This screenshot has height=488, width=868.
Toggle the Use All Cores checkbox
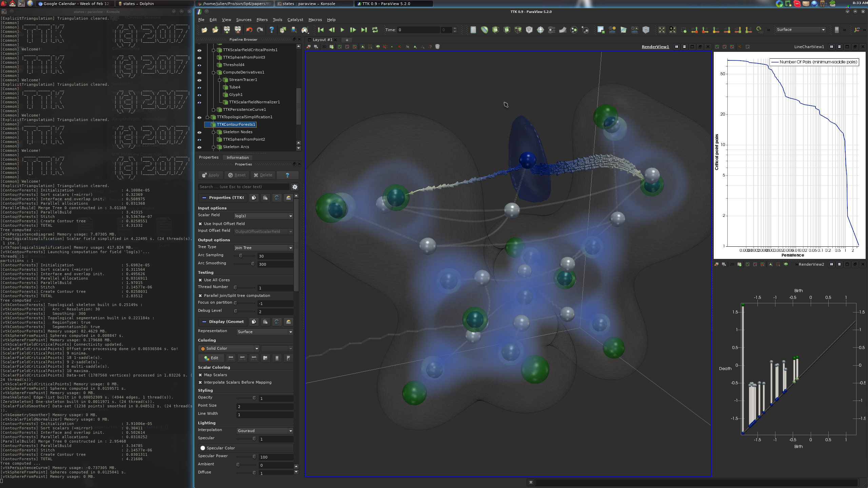200,280
